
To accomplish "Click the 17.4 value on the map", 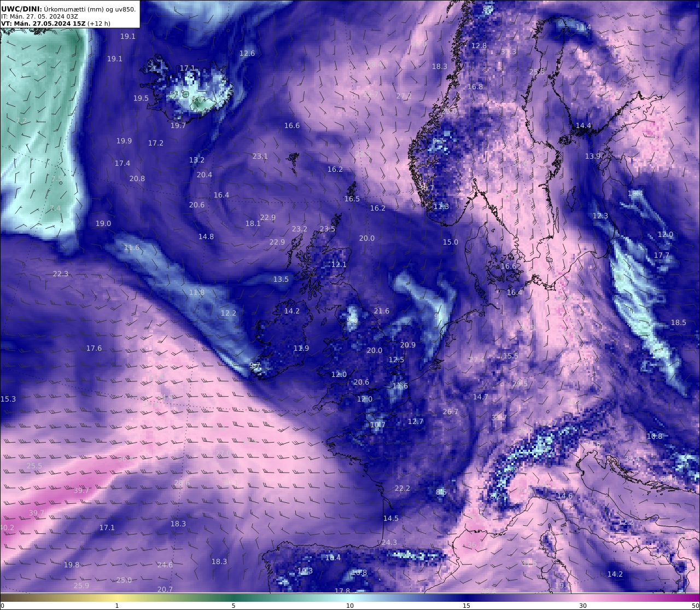I will (122, 163).
